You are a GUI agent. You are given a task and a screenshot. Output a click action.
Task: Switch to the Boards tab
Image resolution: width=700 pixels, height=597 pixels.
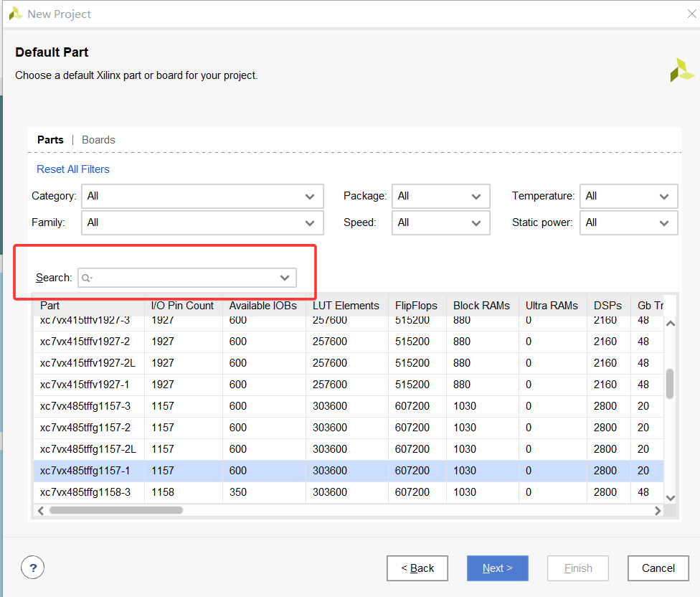99,140
